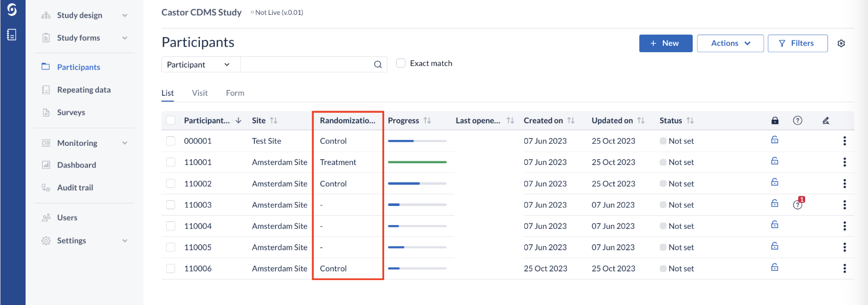This screenshot has height=305, width=868.
Task: Click unlock icon for participant 110006
Action: pyautogui.click(x=775, y=268)
